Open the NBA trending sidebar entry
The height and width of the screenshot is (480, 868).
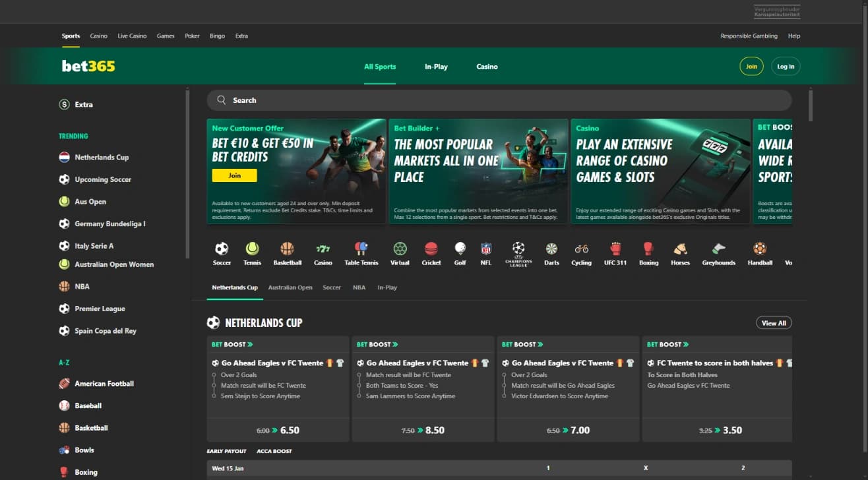[x=82, y=286]
